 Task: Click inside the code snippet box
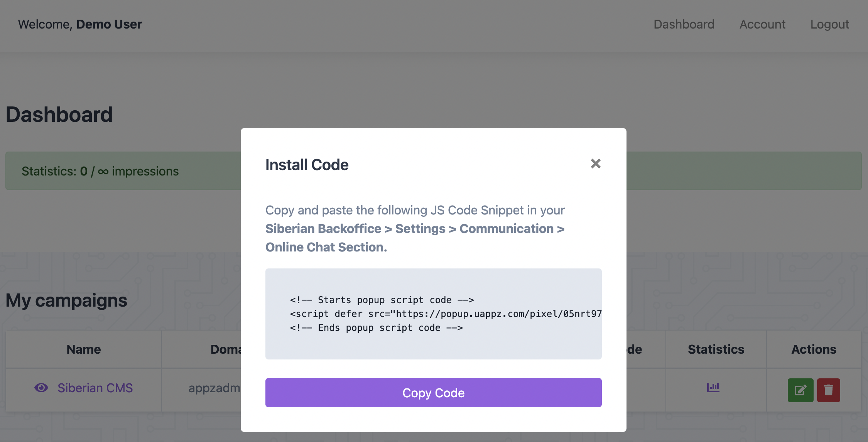point(433,314)
